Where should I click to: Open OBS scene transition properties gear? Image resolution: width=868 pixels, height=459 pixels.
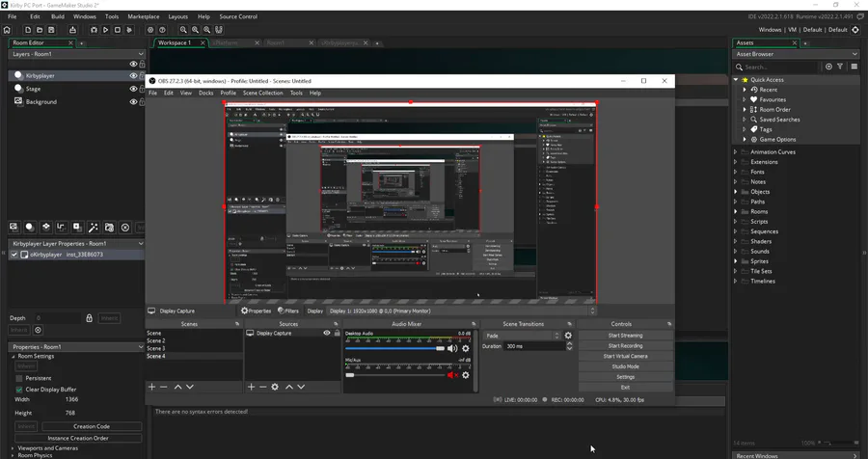(x=568, y=336)
